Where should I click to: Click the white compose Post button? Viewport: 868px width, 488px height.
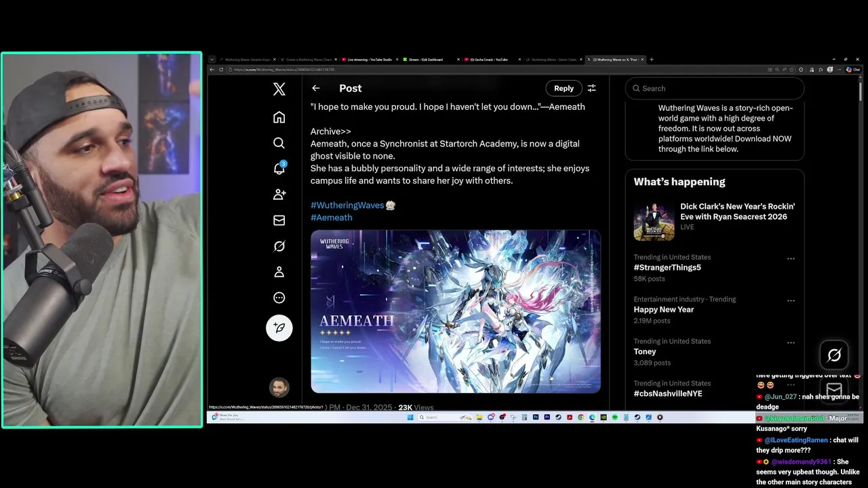coord(279,328)
